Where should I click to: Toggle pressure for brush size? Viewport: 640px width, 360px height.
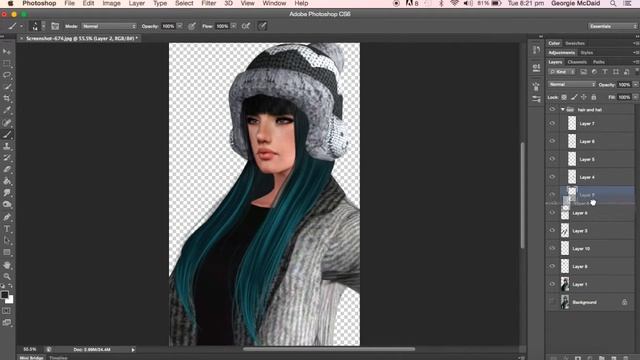262,26
